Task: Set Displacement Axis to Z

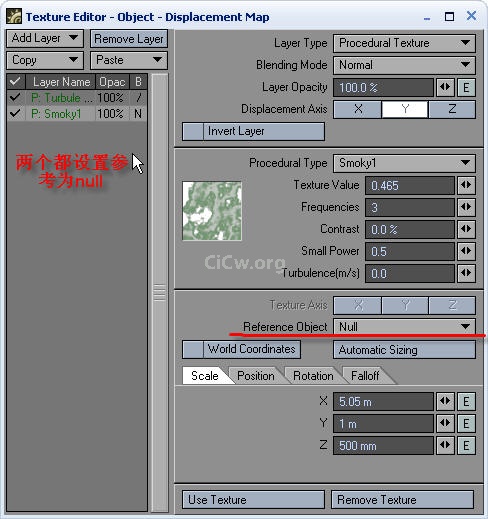Action: tap(452, 109)
